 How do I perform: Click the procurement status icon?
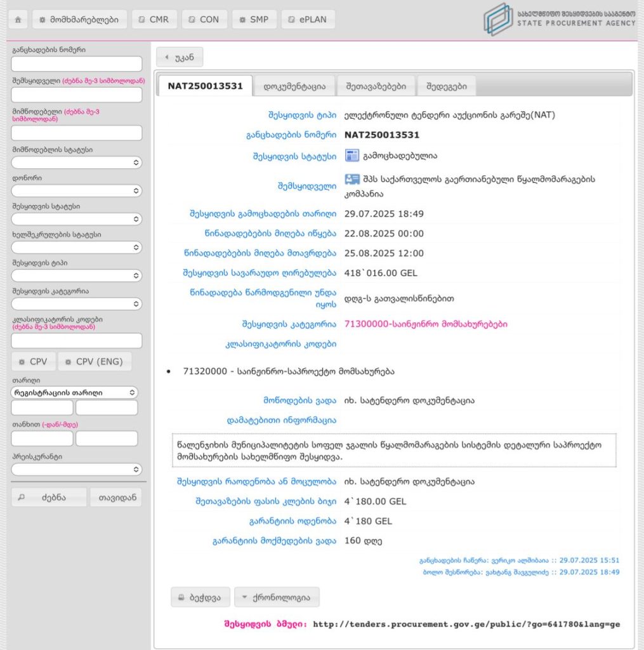352,156
